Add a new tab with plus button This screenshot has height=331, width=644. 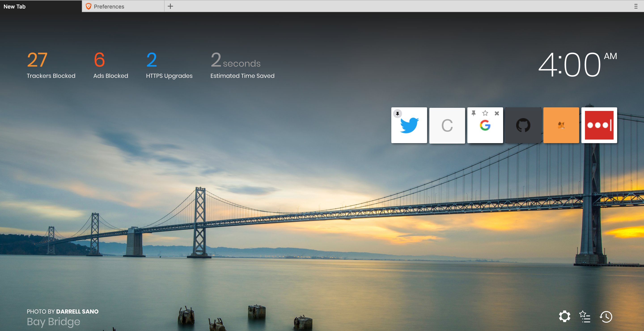point(170,6)
